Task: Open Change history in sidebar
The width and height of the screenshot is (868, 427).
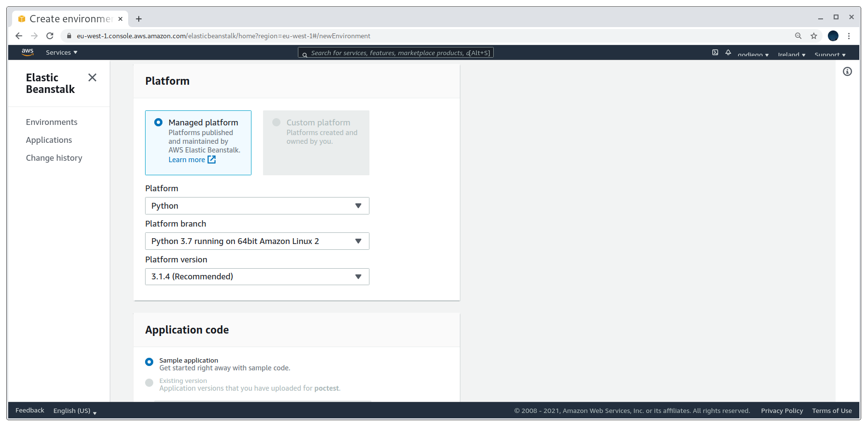Action: click(54, 158)
